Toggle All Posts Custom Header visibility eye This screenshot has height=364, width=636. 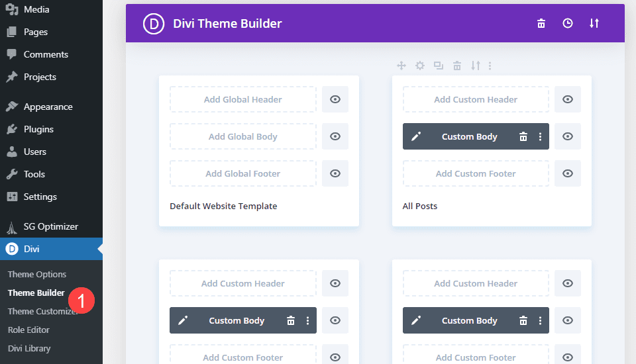point(568,99)
